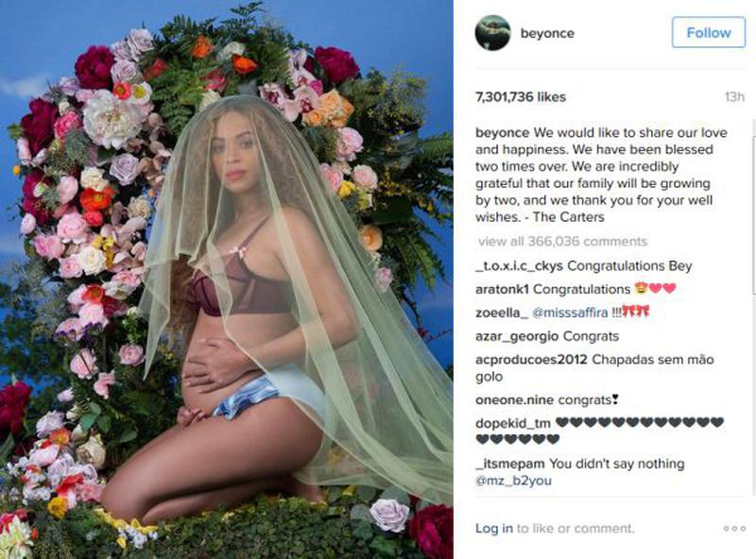The width and height of the screenshot is (756, 559).
Task: Click the beyonce profile avatar
Action: [x=492, y=33]
